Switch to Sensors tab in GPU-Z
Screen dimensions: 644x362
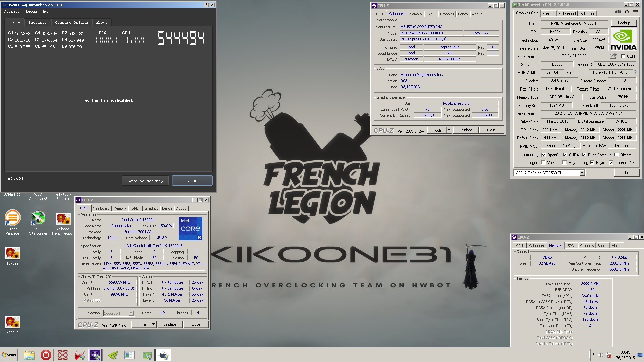pyautogui.click(x=549, y=14)
